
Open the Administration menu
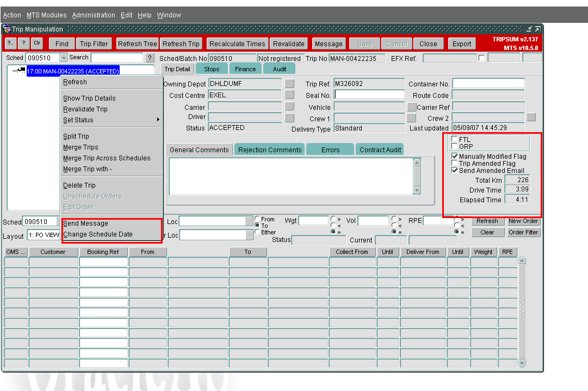[x=94, y=15]
